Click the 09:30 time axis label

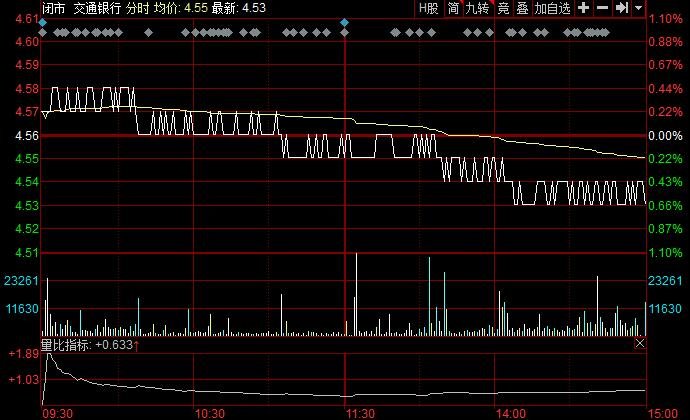pos(57,414)
